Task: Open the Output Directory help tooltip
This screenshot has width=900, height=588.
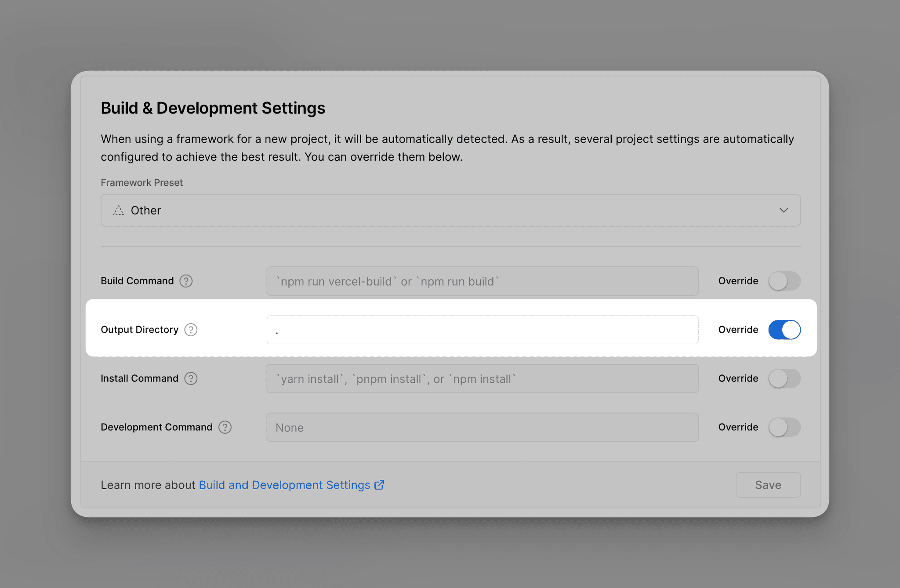Action: [191, 330]
